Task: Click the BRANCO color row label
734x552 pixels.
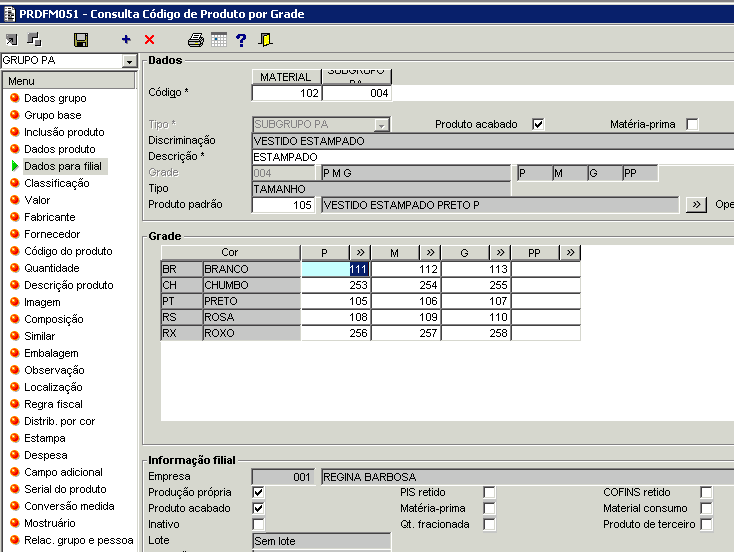Action: pyautogui.click(x=250, y=269)
